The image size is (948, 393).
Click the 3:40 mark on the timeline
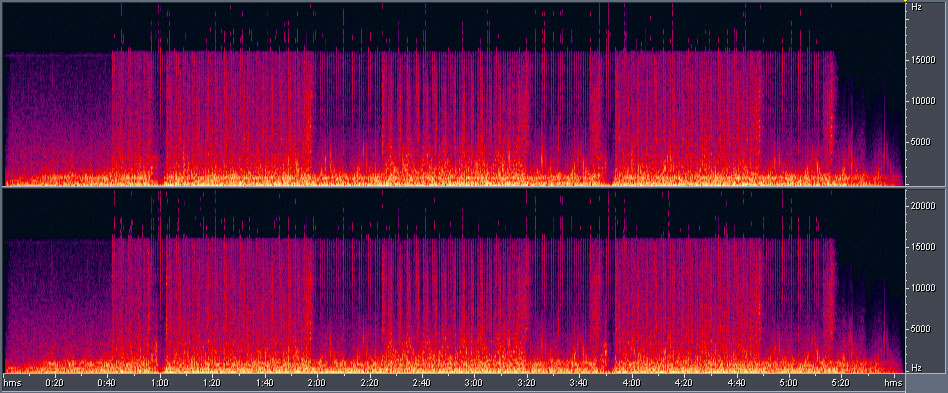(x=579, y=382)
